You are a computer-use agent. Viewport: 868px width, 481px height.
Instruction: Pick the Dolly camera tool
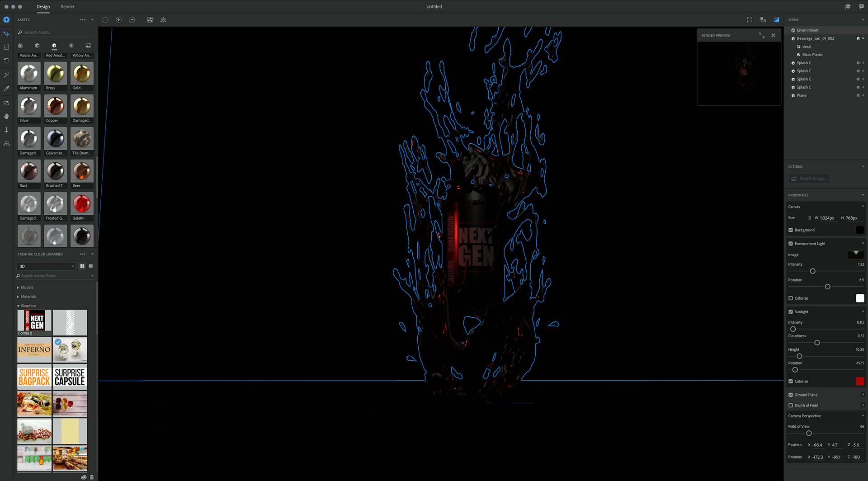6,130
